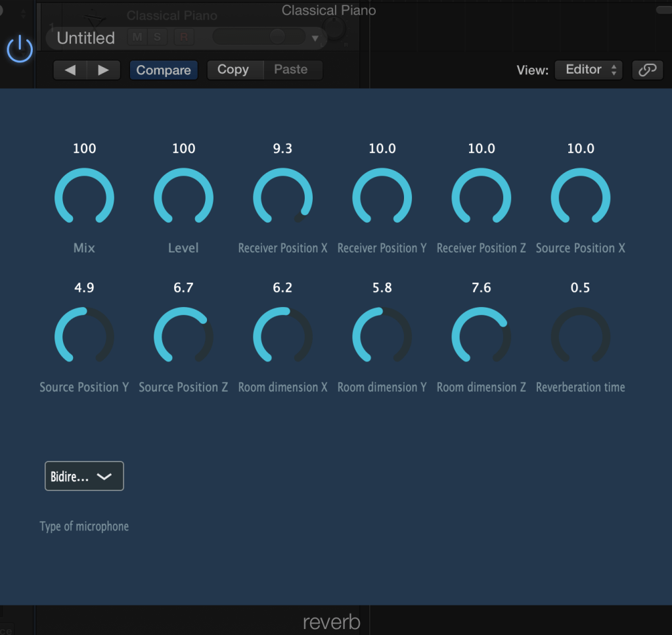Click the Paste button
The image size is (672, 635).
point(291,70)
